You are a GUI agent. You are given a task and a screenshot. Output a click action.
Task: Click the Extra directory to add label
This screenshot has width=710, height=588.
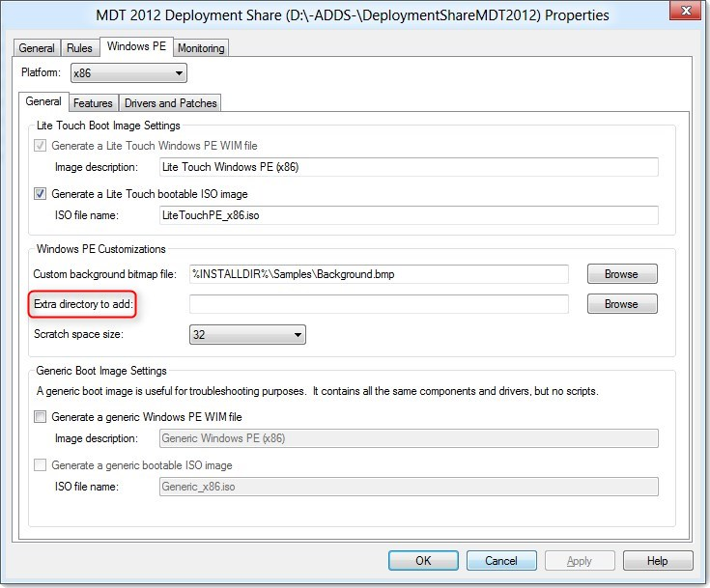tap(83, 304)
